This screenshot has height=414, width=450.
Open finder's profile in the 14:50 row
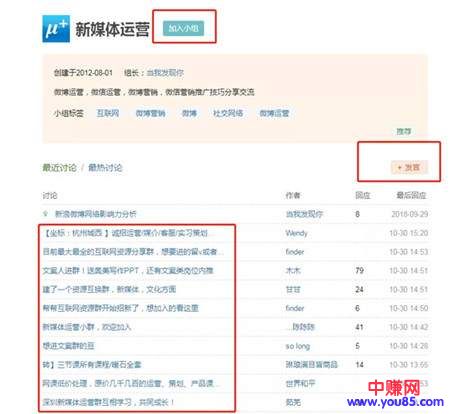click(295, 308)
